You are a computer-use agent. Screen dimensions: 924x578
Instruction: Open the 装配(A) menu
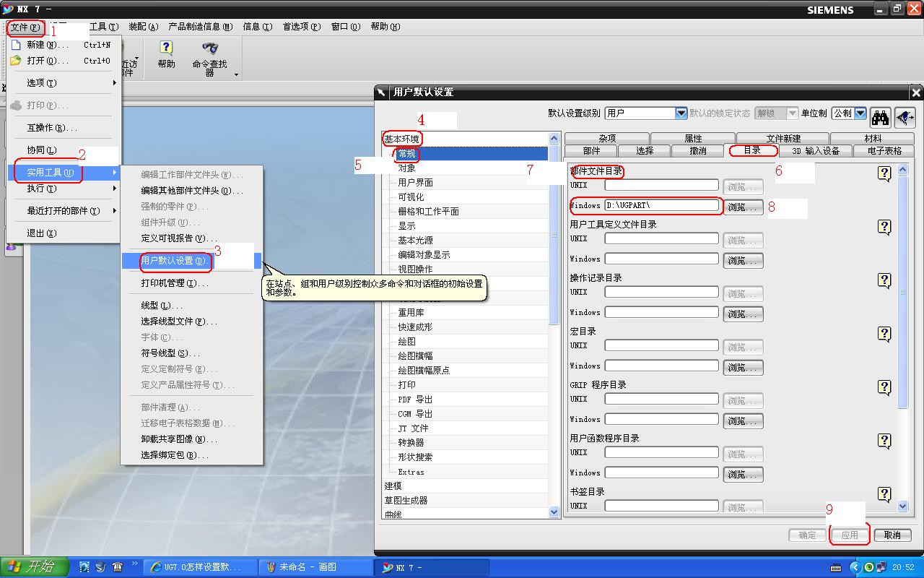pyautogui.click(x=144, y=27)
